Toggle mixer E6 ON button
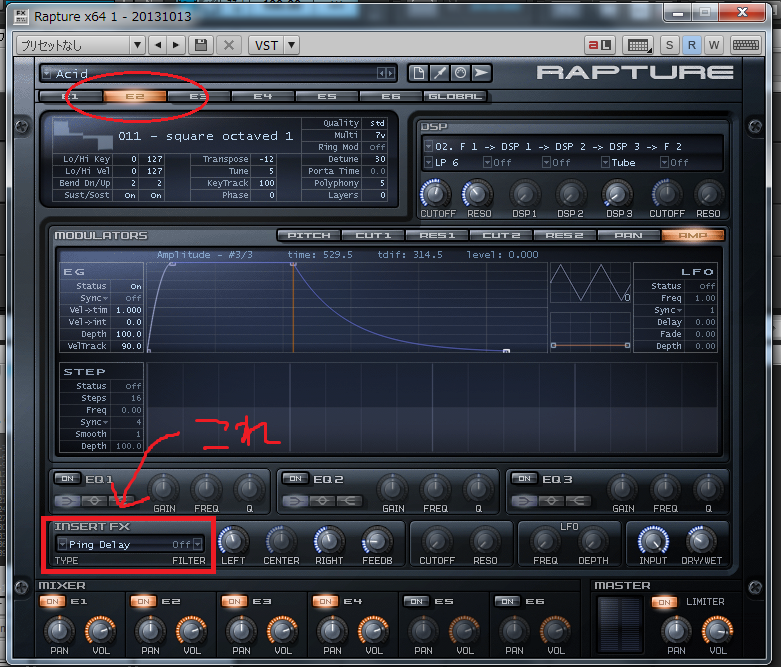 508,602
